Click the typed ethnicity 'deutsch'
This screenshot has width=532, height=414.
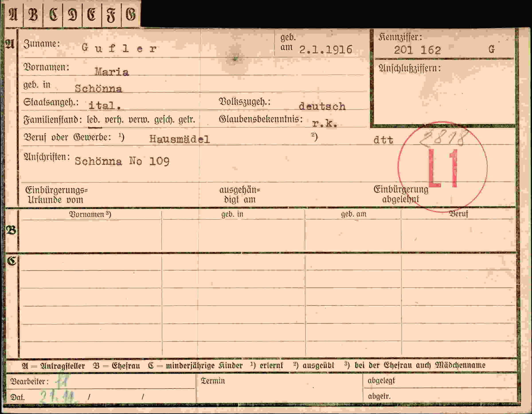322,106
